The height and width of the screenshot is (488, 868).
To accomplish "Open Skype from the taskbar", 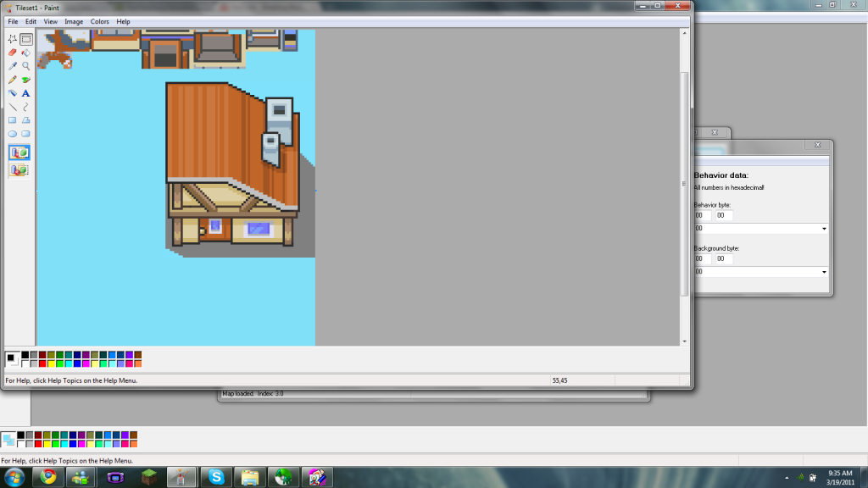I will coord(216,477).
